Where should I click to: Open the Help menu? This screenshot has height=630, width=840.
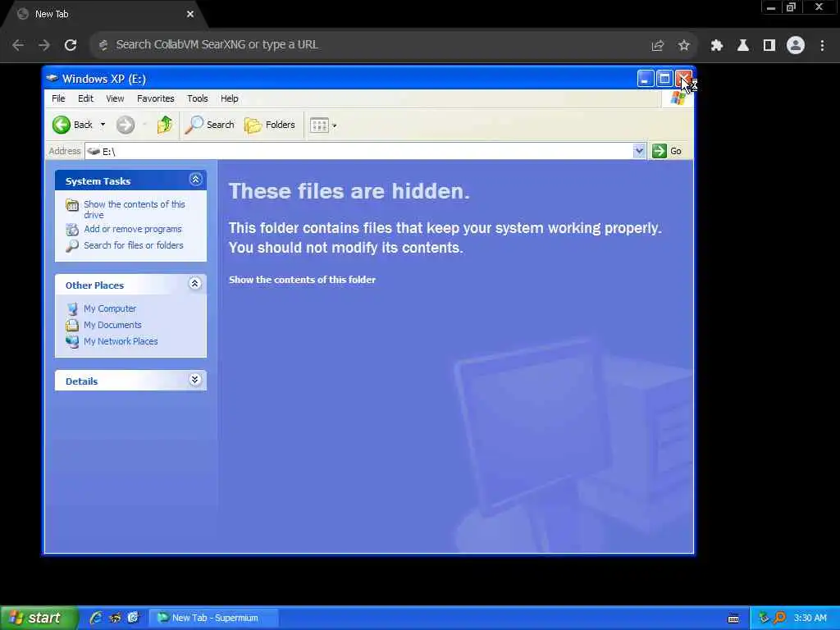(230, 98)
